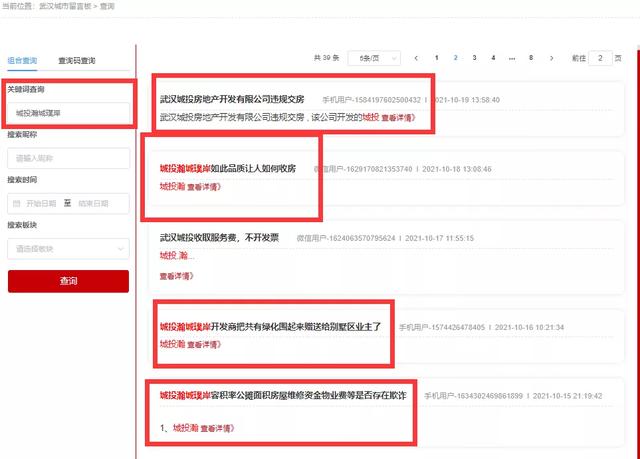Pick a 结束日期 end date

pyautogui.click(x=93, y=203)
